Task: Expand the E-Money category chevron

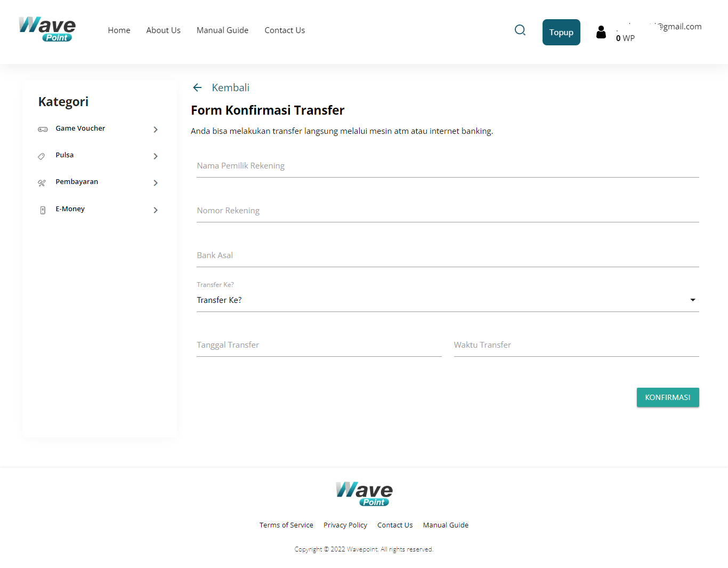Action: (x=155, y=210)
